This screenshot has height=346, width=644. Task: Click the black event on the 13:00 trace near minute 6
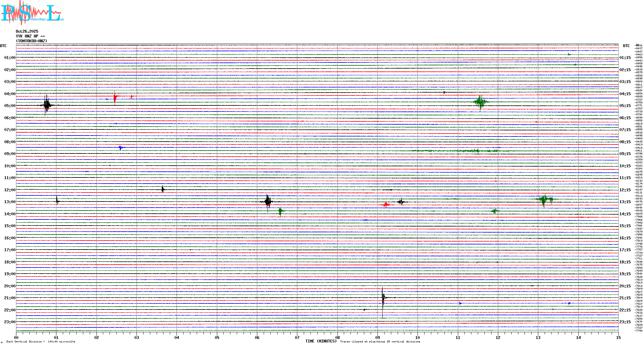[x=268, y=202]
